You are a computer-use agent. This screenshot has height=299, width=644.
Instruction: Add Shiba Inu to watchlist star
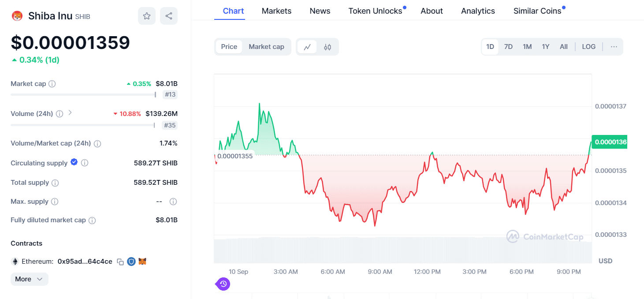147,16
